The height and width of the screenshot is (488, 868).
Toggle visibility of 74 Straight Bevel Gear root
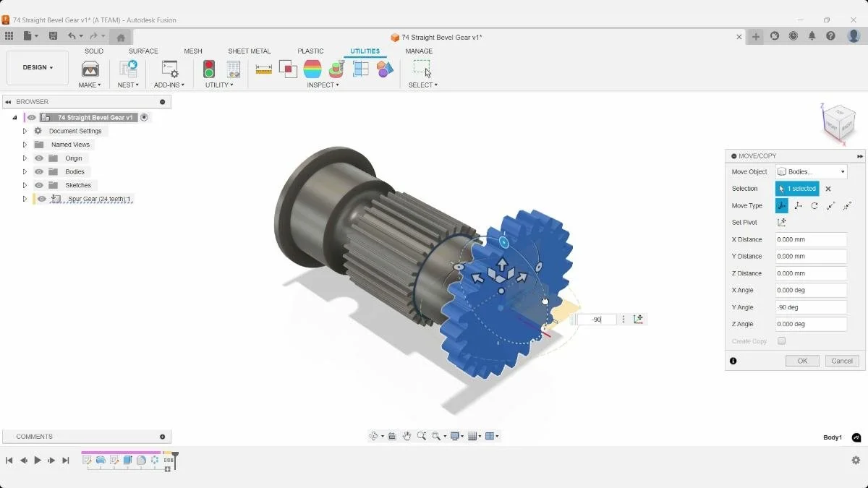(x=32, y=117)
